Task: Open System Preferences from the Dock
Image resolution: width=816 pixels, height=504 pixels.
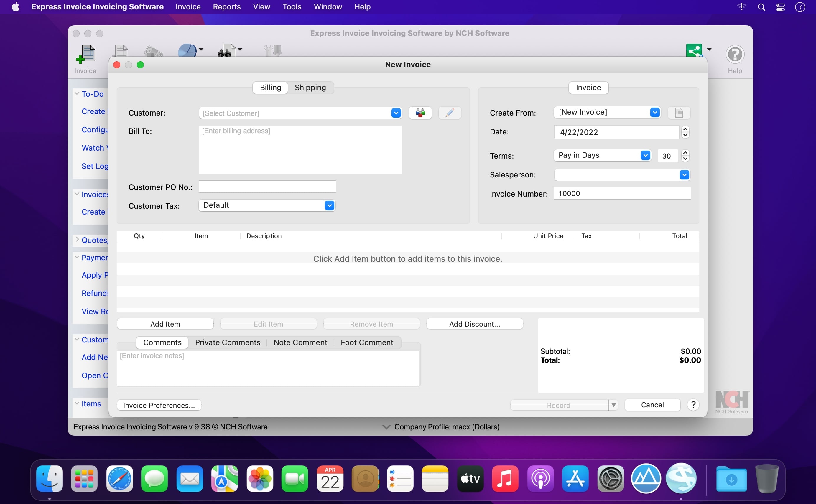Action: [x=611, y=479]
